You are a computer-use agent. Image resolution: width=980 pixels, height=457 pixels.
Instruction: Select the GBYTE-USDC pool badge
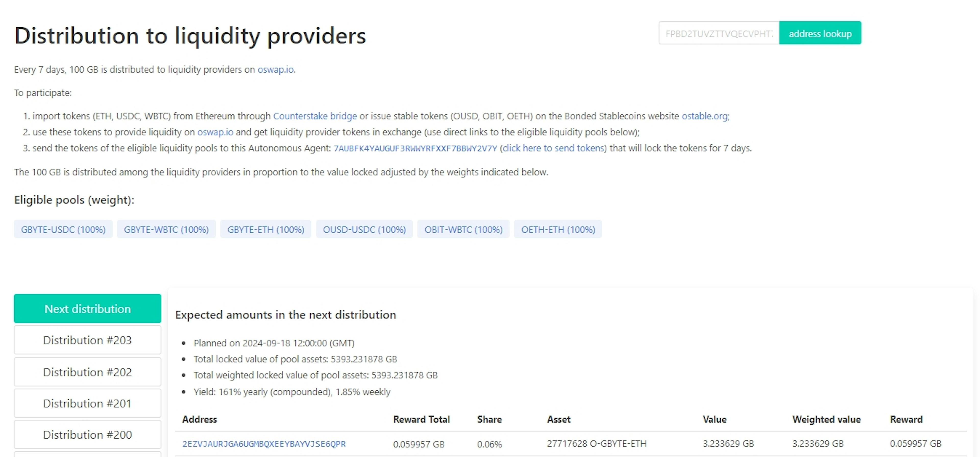click(x=63, y=229)
